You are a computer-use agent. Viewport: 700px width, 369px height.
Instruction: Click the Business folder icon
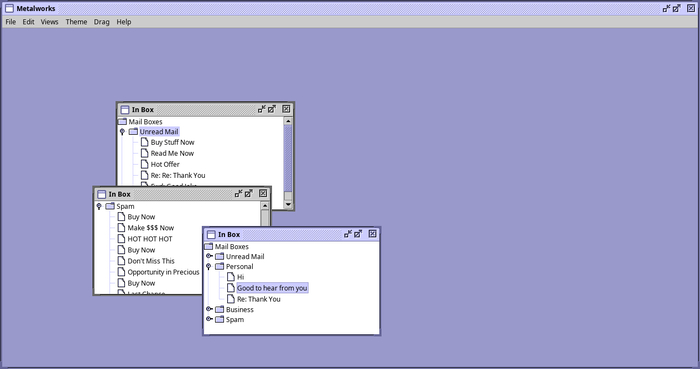click(x=219, y=309)
